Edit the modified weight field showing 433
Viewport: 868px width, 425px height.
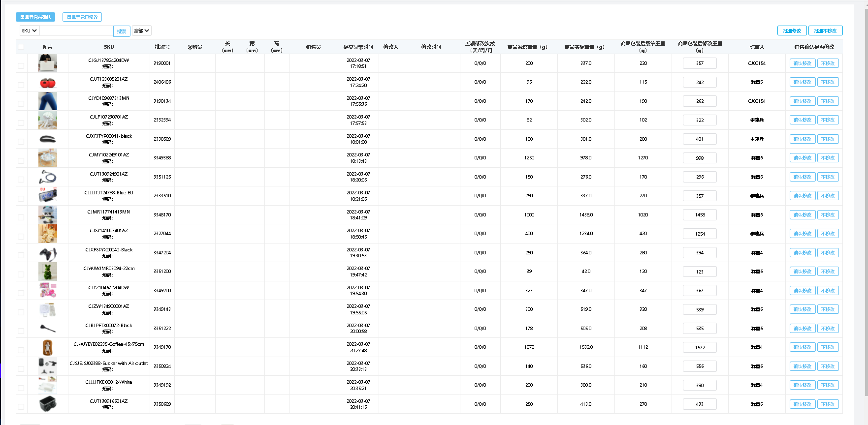click(700, 404)
